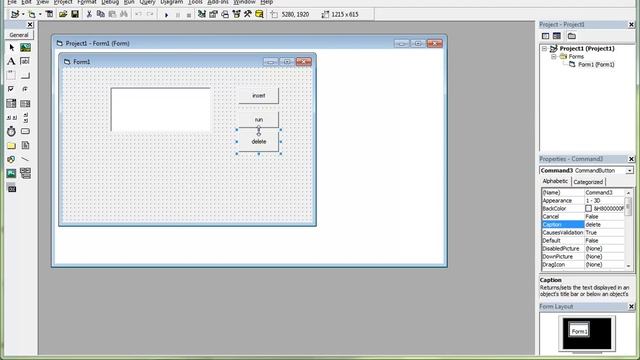This screenshot has height=360, width=640.
Task: Select the OptionButton tool in the toolbox
Action: (x=25, y=89)
